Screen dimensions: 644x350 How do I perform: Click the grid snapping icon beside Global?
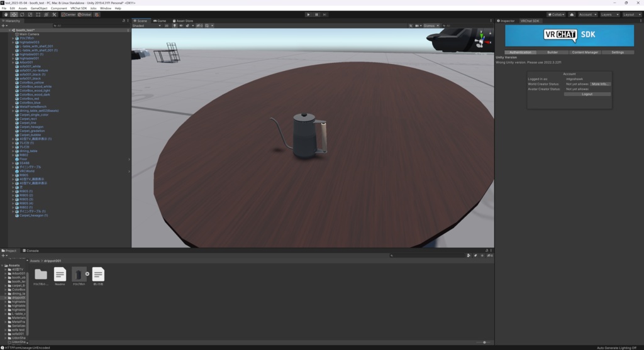[x=96, y=14]
